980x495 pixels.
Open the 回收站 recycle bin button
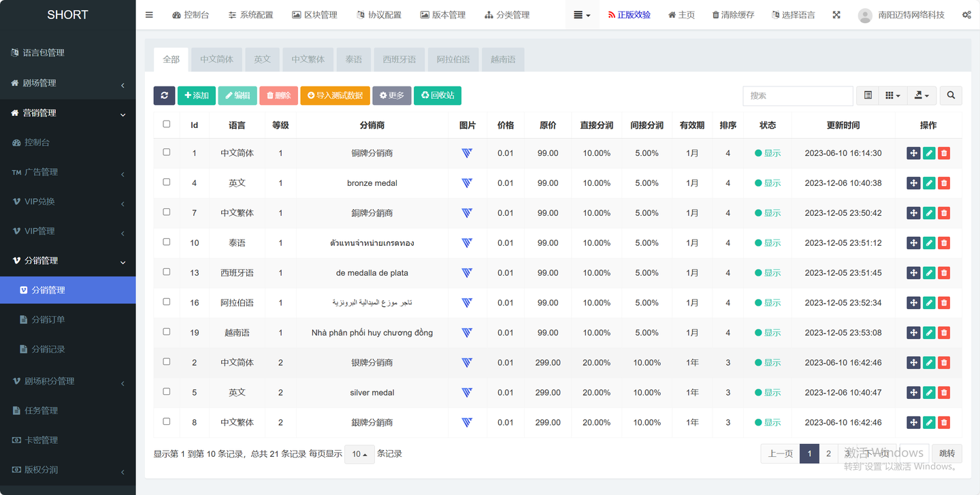coord(437,95)
